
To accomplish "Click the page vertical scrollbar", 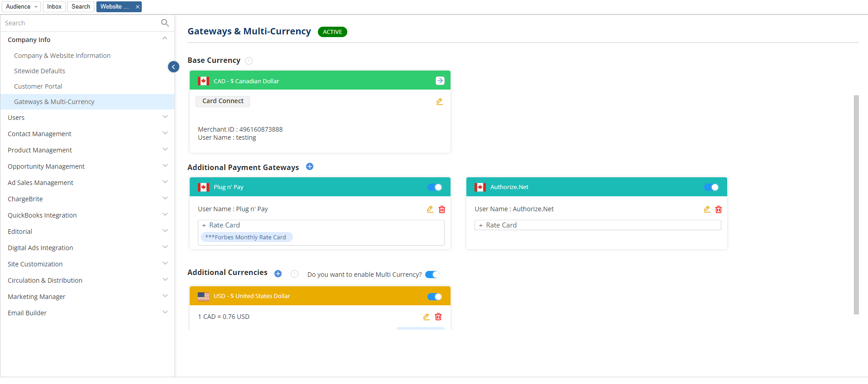I will [856, 204].
